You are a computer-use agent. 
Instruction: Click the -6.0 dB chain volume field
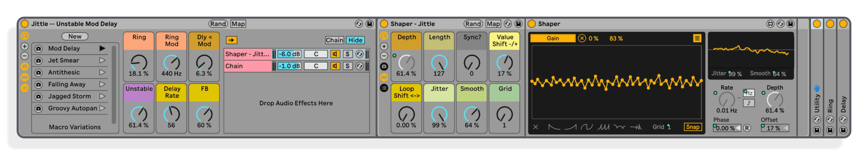[289, 54]
